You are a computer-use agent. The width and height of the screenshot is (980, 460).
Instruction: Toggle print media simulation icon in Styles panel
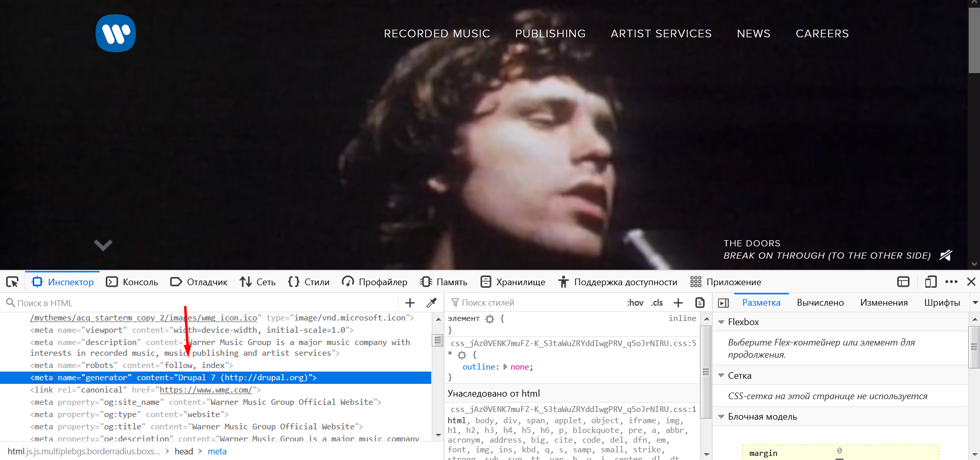[699, 303]
